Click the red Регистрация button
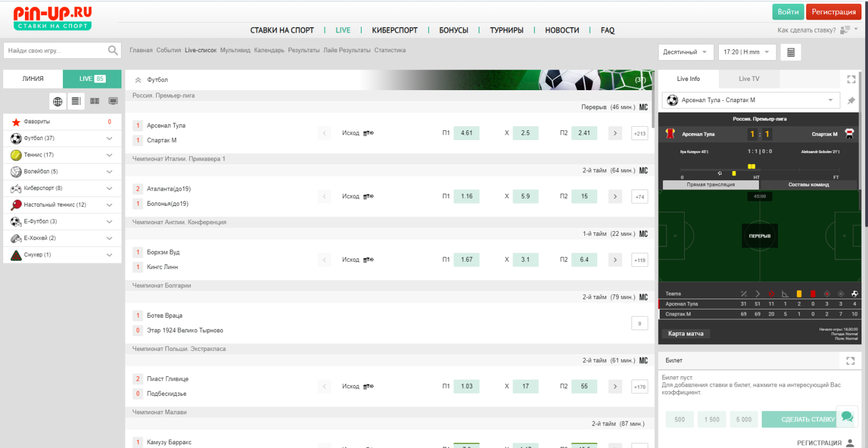This screenshot has width=868, height=448. coord(833,12)
